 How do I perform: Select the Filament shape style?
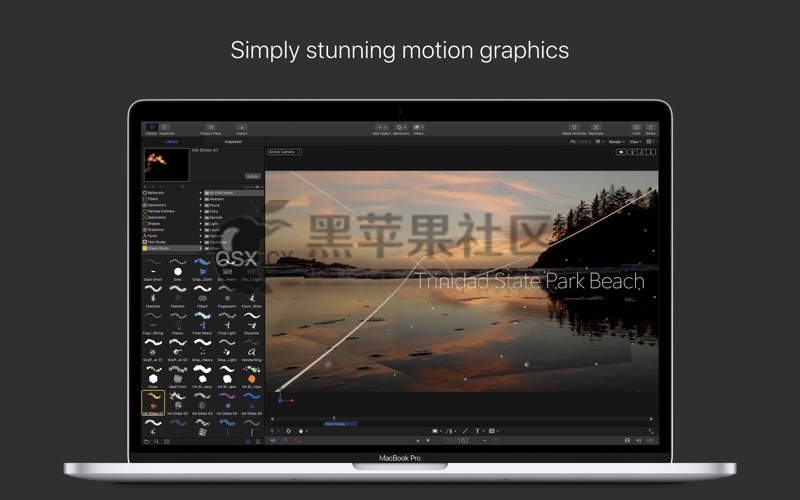click(x=178, y=296)
